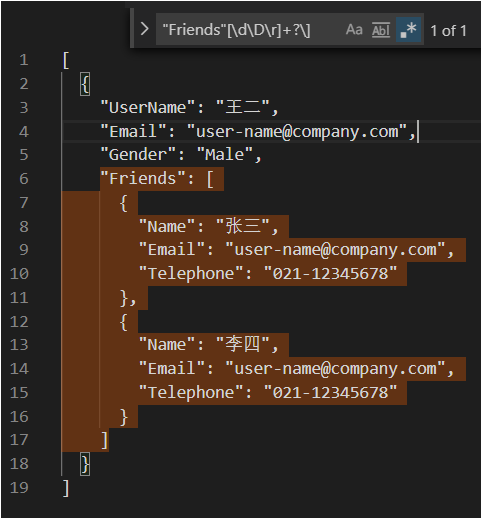Place cursor on the "UserName" key
Screen dimensions: 482x519
pyautogui.click(x=148, y=108)
